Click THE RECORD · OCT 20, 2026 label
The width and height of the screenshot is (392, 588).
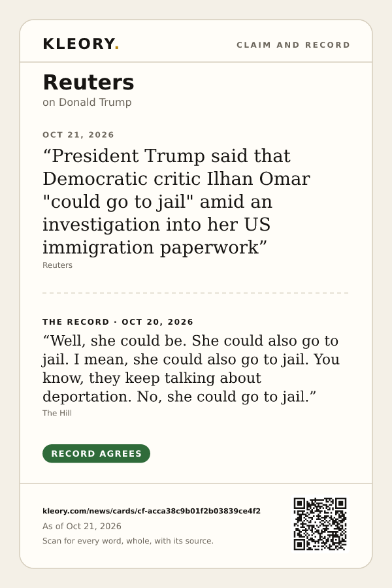(118, 321)
